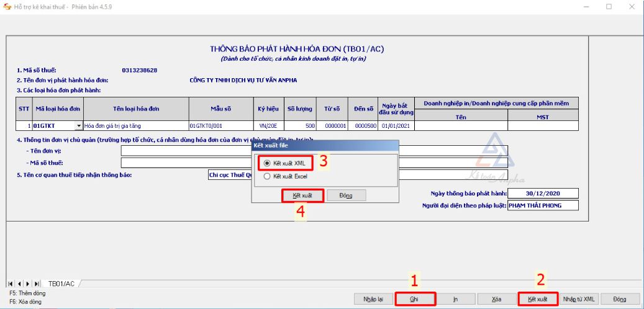Click the Ghi save button
This screenshot has height=309, width=644.
[x=414, y=299]
